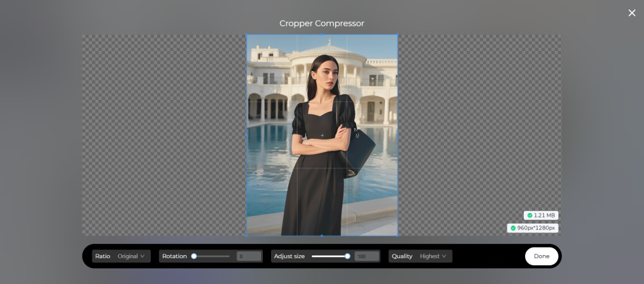This screenshot has height=284, width=644.
Task: Focus the Adjust size value input field
Action: coord(367,256)
